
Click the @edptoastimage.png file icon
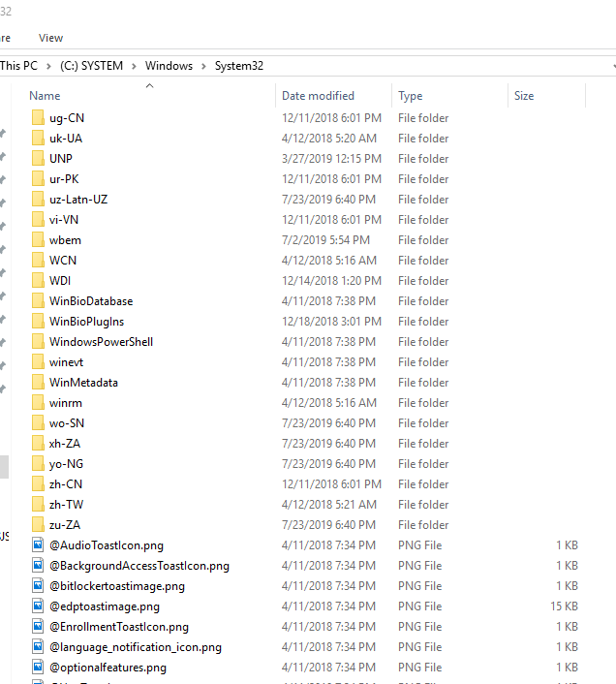(38, 606)
